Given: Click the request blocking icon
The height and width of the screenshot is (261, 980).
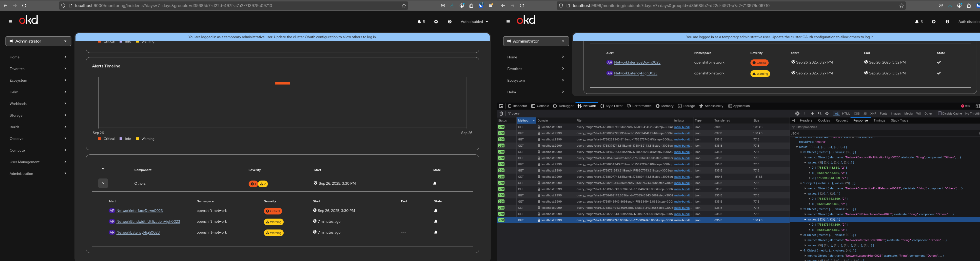Looking at the screenshot, I should (x=827, y=114).
